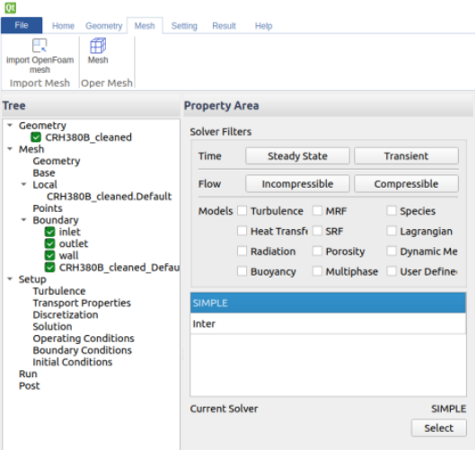Collapse the Local tree node
The height and width of the screenshot is (450, 476).
pos(23,184)
